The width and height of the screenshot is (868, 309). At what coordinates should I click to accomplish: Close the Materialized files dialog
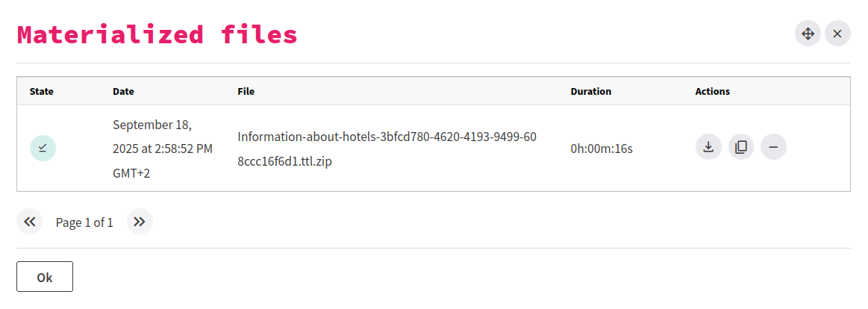(x=837, y=34)
